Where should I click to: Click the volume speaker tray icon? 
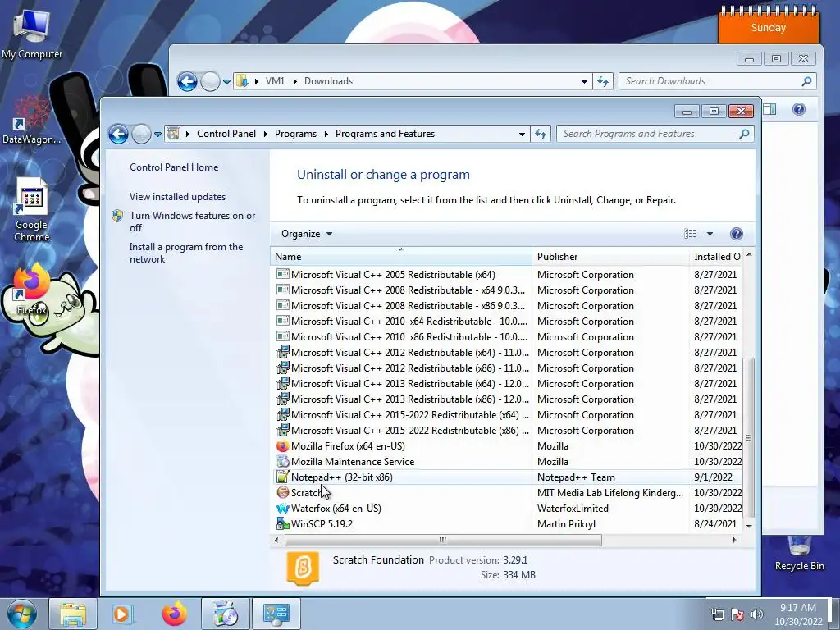(757, 614)
